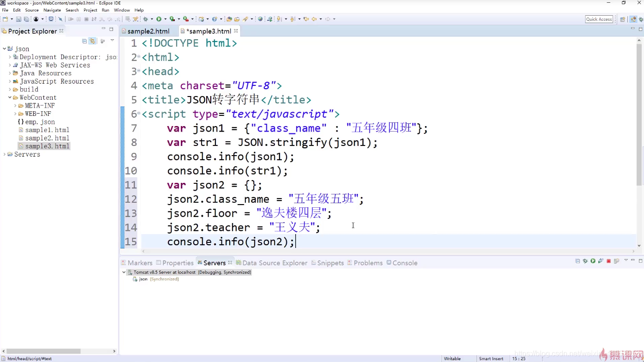This screenshot has height=362, width=644.
Task: Close the Project Explorer view
Action: [x=61, y=31]
